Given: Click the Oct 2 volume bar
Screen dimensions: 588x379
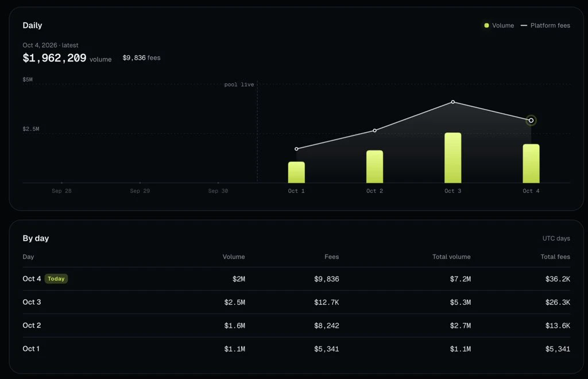Looking at the screenshot, I should tap(374, 167).
